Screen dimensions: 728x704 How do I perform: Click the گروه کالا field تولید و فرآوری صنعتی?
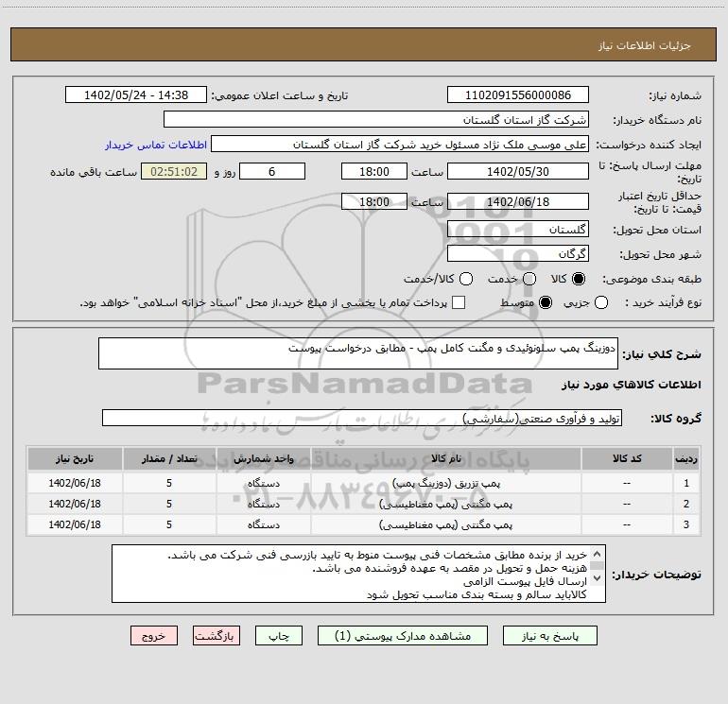click(x=362, y=418)
